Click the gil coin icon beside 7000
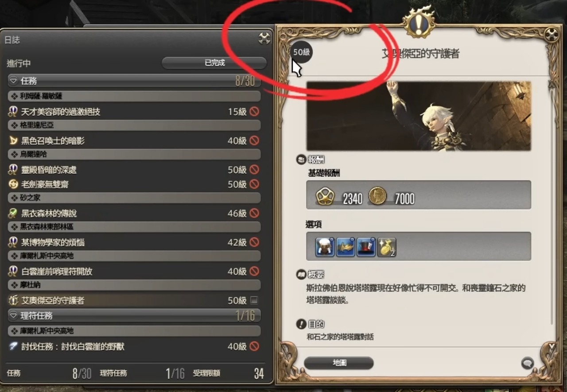 [377, 196]
